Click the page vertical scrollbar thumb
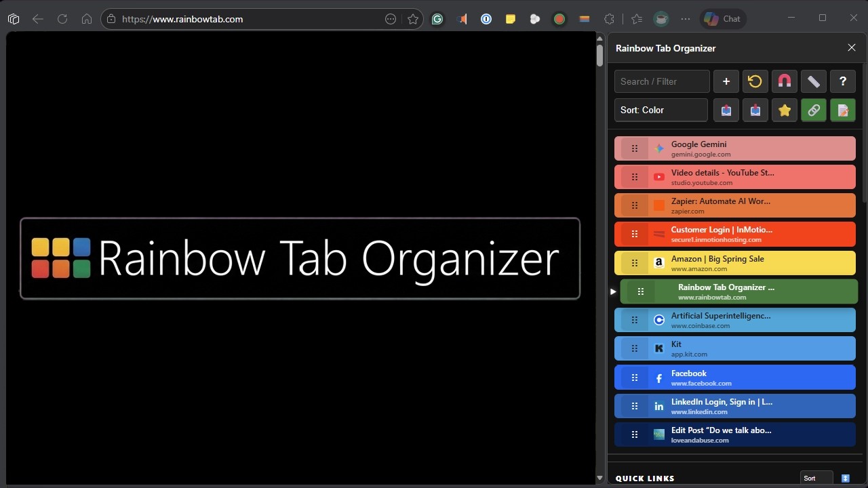Viewport: 868px width, 488px height. click(599, 55)
